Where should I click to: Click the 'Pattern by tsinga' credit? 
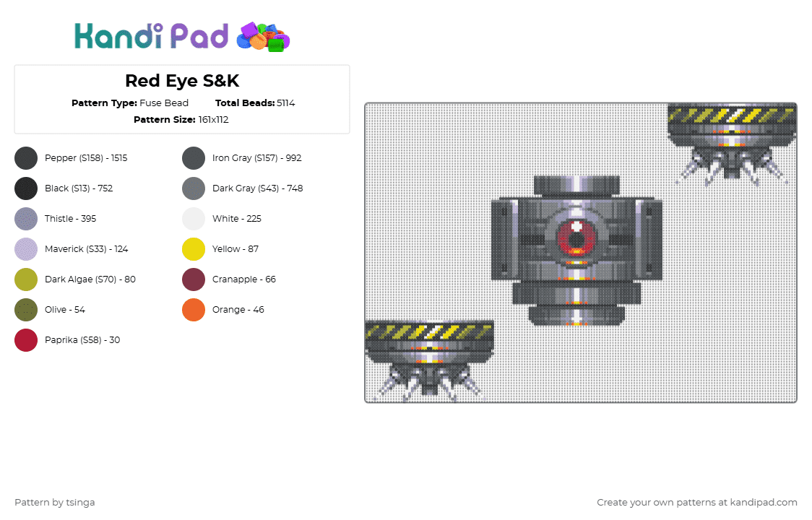[55, 503]
